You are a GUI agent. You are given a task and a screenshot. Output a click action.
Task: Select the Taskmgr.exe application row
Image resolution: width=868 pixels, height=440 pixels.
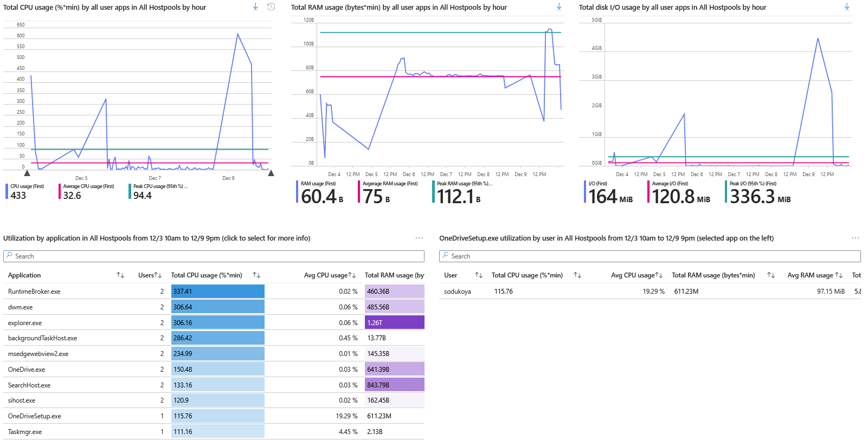(x=214, y=432)
